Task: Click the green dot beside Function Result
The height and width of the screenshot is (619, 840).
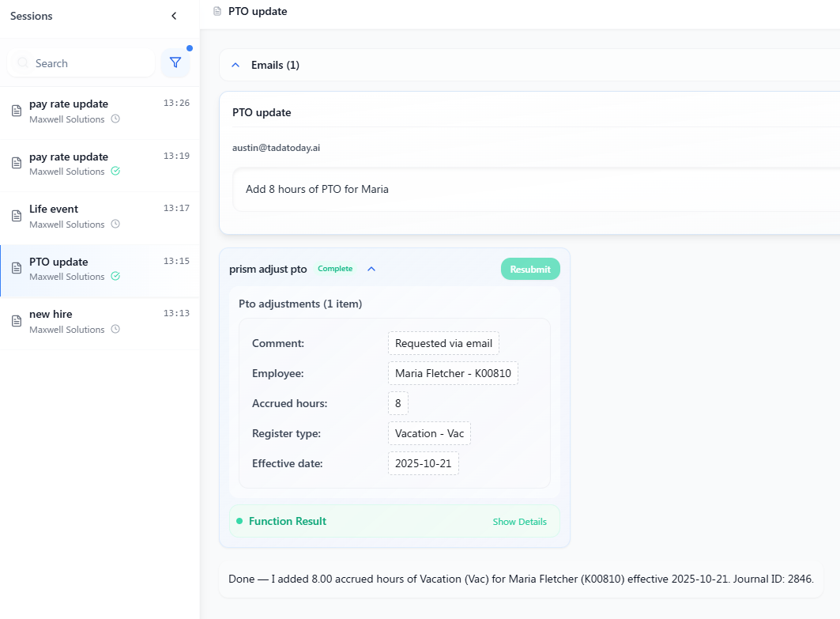Action: coord(239,521)
